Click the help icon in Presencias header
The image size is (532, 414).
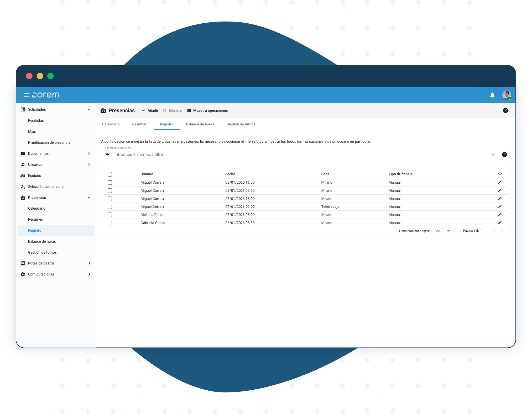pyautogui.click(x=505, y=110)
